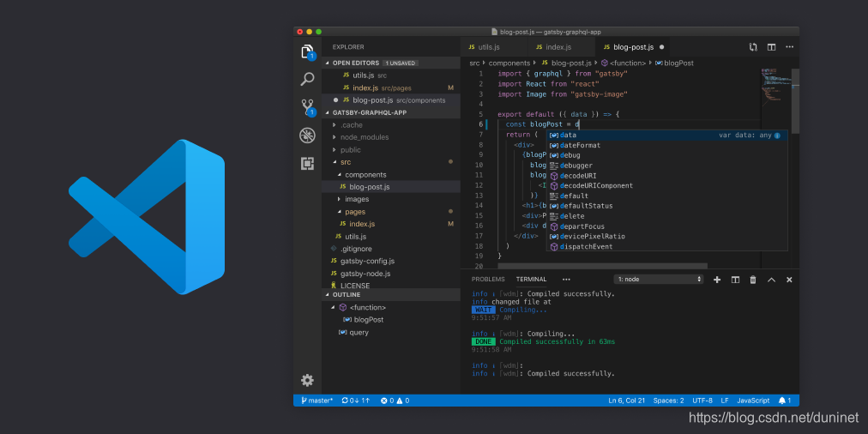Select utils.js in Open Editors list
868x434 pixels.
(391, 75)
